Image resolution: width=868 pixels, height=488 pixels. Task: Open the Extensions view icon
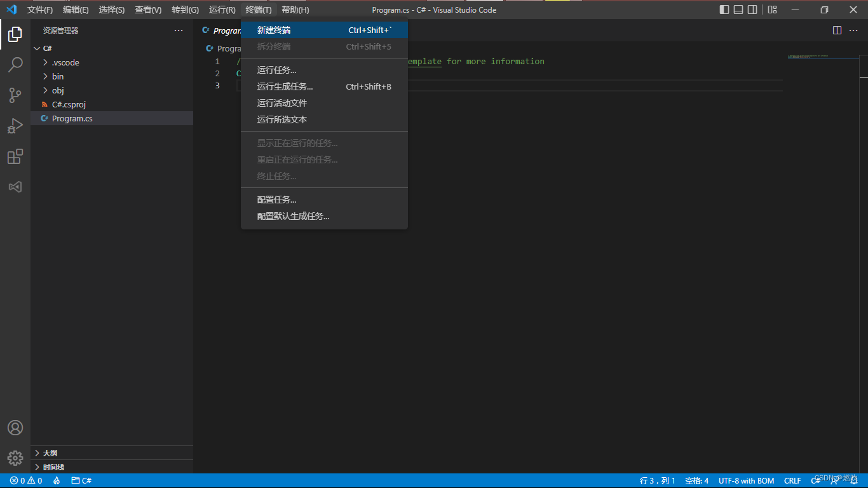15,156
